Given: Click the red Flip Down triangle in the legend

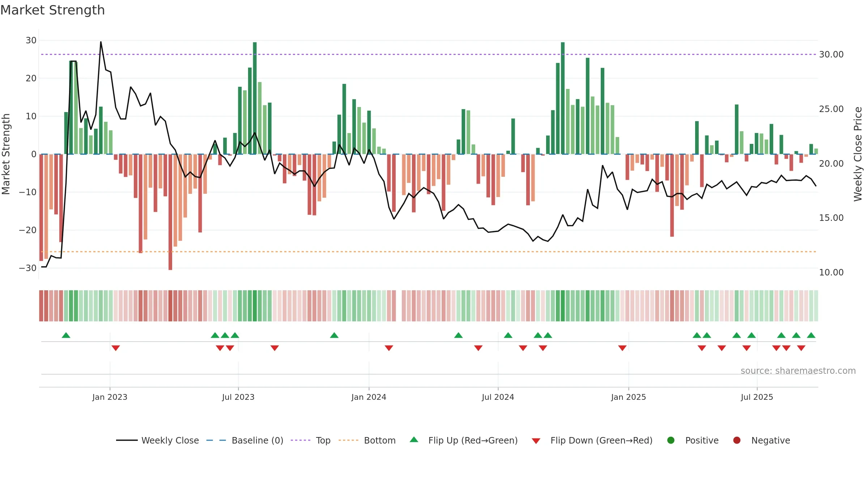Looking at the screenshot, I should pyautogui.click(x=536, y=441).
